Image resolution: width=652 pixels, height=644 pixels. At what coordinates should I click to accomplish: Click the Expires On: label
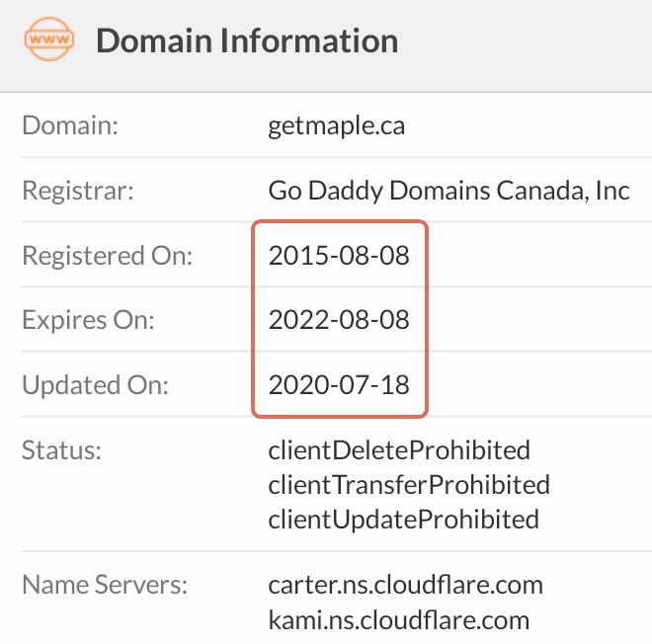point(88,321)
